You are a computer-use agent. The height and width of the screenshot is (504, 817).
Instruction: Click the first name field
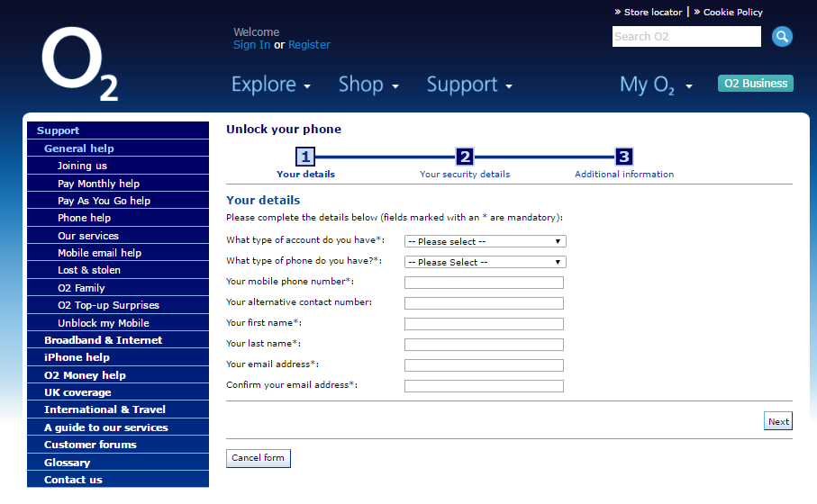coord(484,324)
